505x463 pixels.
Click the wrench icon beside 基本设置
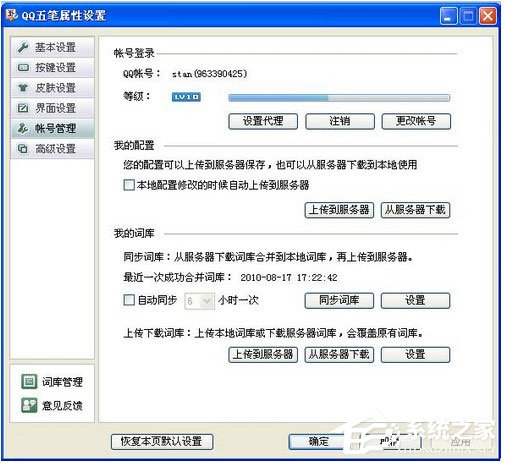(x=23, y=47)
